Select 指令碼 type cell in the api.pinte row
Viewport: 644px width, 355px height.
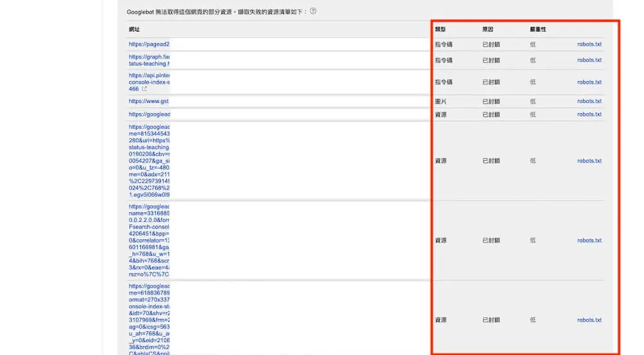click(444, 82)
